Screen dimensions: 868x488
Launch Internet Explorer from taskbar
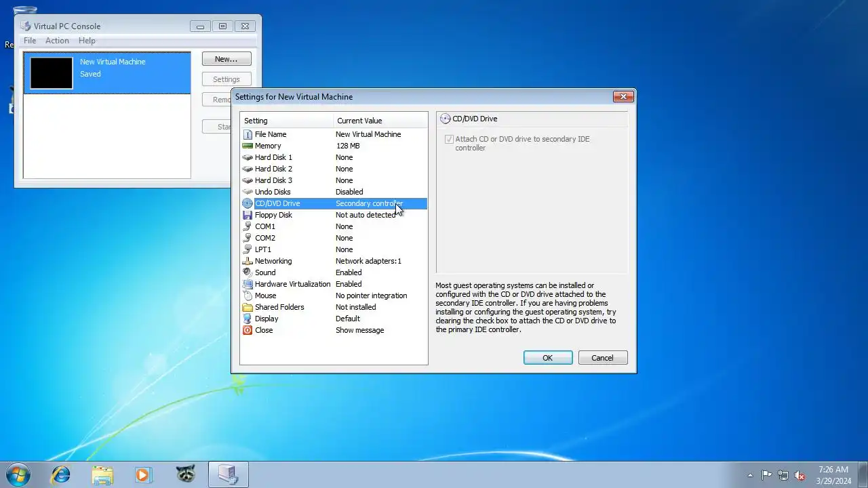point(61,474)
